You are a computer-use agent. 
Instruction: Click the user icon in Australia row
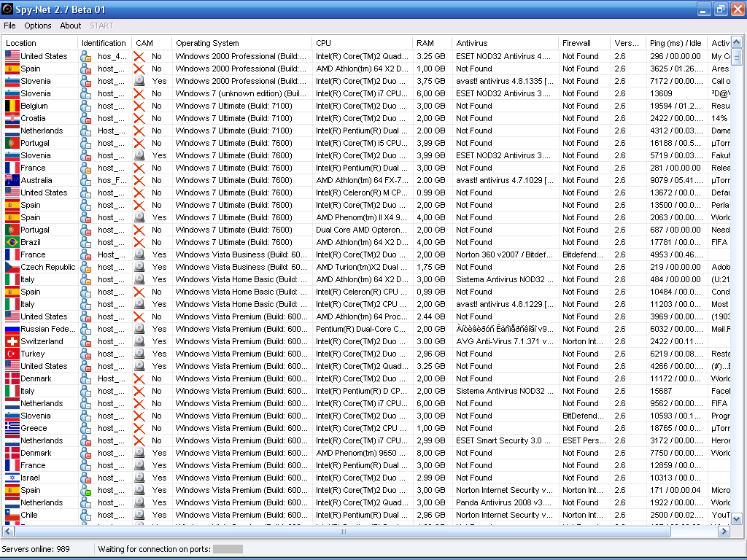(86, 180)
